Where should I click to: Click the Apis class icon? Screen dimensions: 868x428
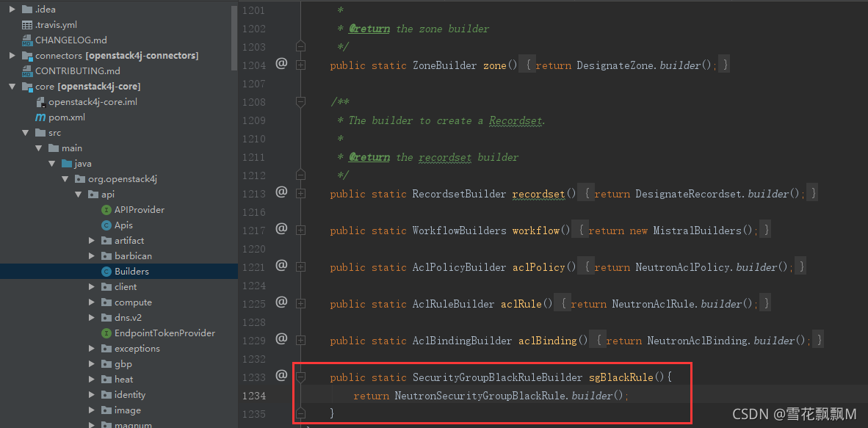pos(106,225)
